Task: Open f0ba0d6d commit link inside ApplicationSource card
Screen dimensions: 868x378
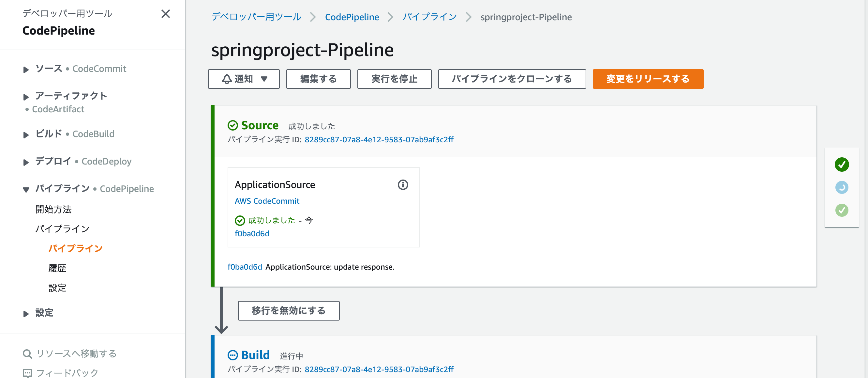Action: click(x=252, y=234)
